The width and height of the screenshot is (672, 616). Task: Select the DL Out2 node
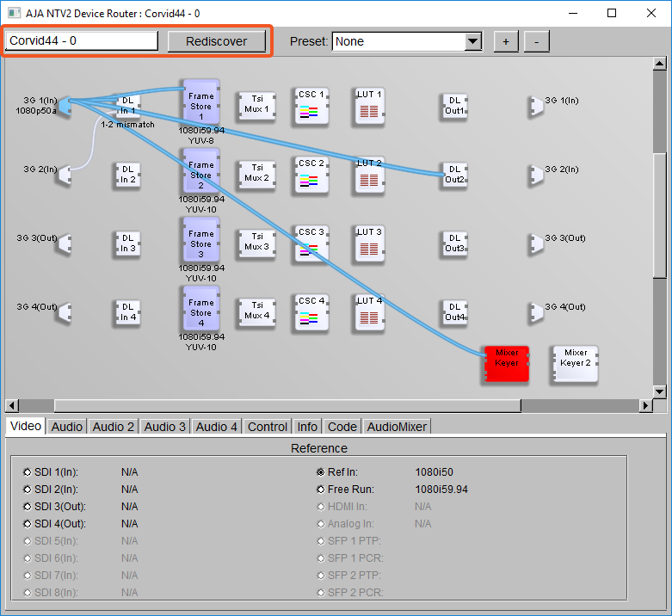[x=454, y=175]
